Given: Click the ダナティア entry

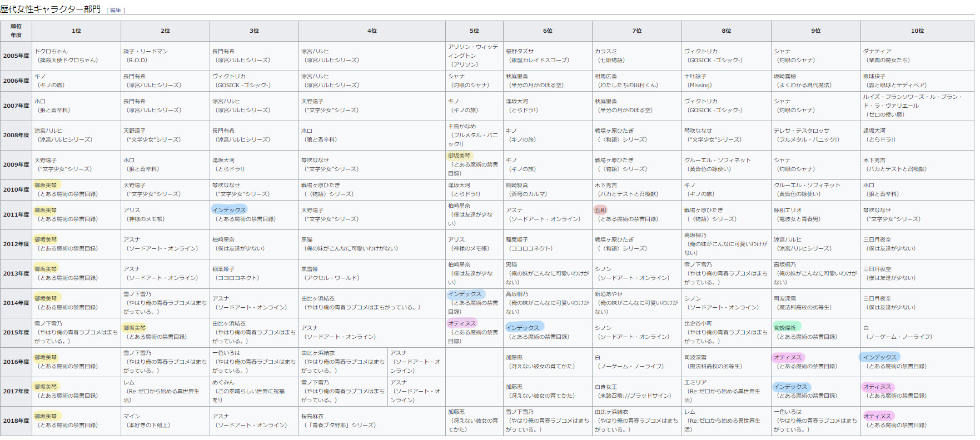Looking at the screenshot, I should tap(877, 52).
